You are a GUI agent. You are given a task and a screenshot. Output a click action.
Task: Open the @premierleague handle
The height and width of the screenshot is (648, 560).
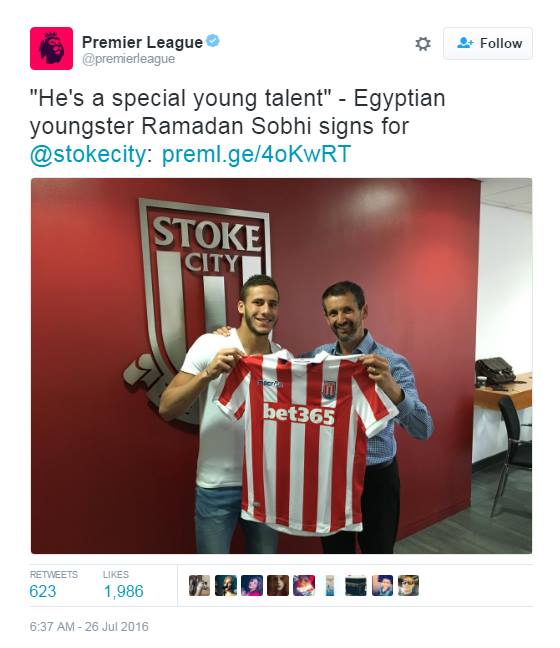(x=129, y=59)
